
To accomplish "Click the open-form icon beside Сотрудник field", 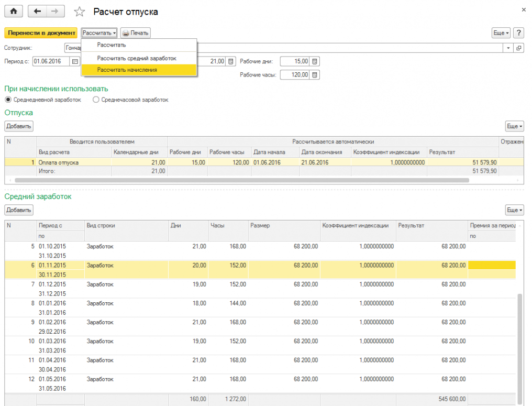I will (x=519, y=48).
